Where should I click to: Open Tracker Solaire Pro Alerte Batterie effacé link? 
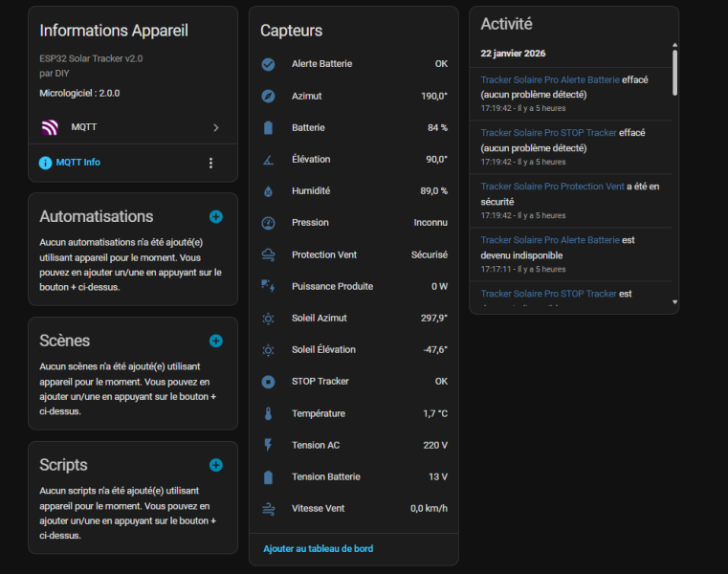click(x=550, y=79)
